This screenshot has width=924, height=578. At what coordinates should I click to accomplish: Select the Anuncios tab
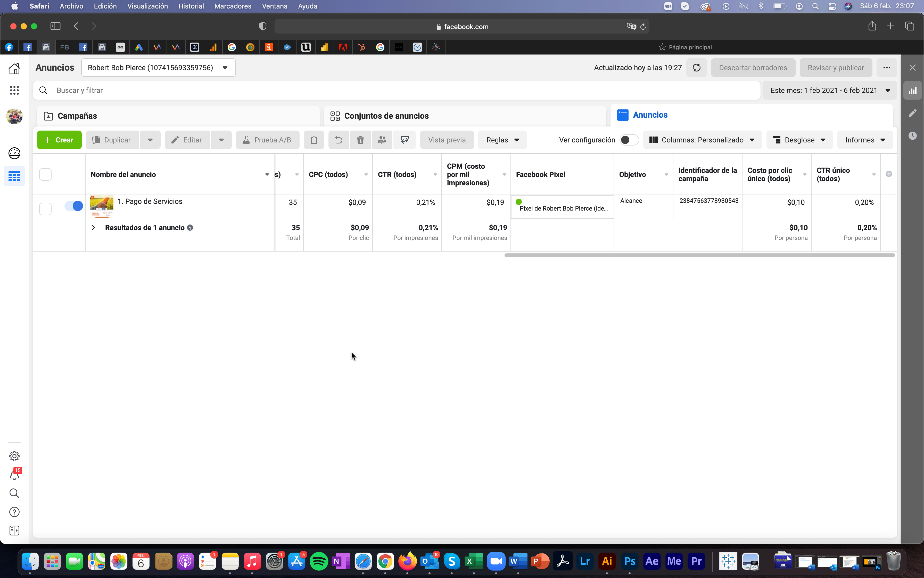752,115
